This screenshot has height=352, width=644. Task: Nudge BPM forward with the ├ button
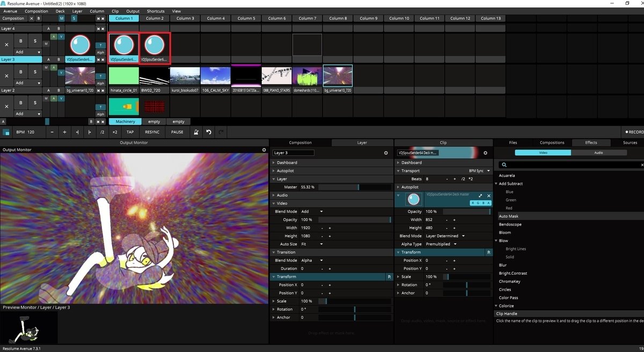90,132
